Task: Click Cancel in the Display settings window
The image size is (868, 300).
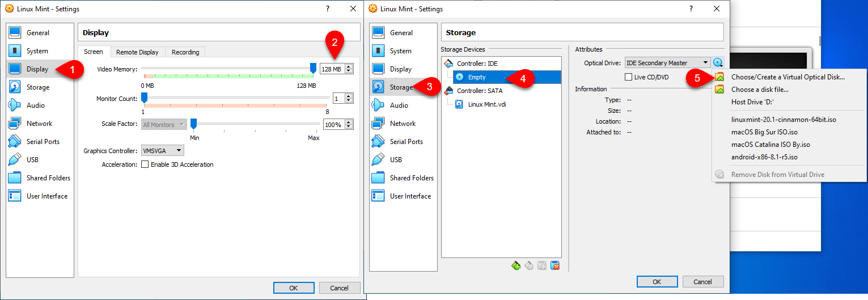Action: pyautogui.click(x=339, y=288)
